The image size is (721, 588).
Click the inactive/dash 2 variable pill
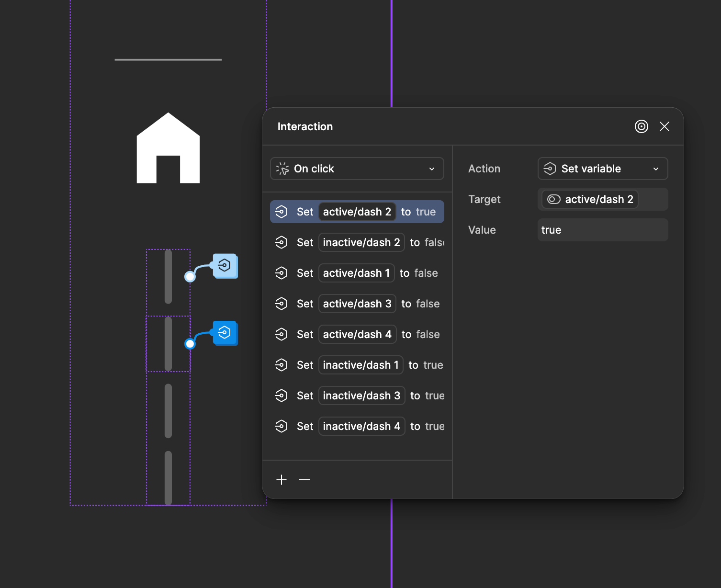coord(361,242)
